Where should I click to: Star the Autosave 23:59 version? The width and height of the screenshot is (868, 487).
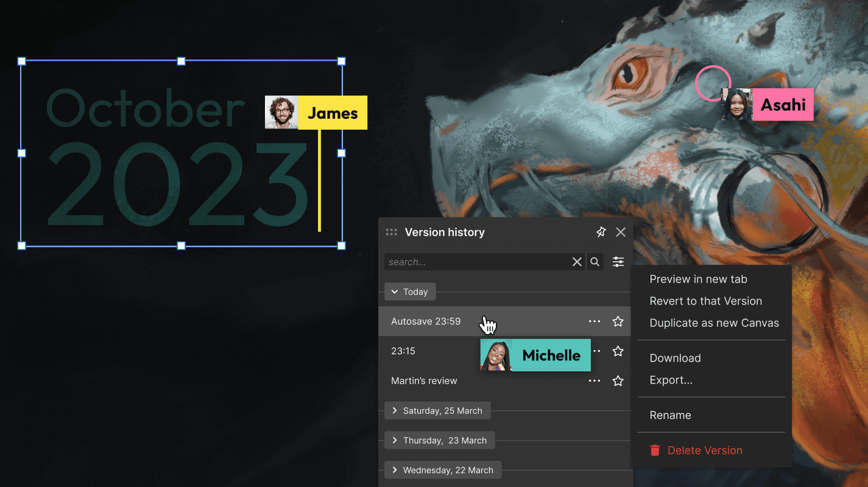(618, 321)
